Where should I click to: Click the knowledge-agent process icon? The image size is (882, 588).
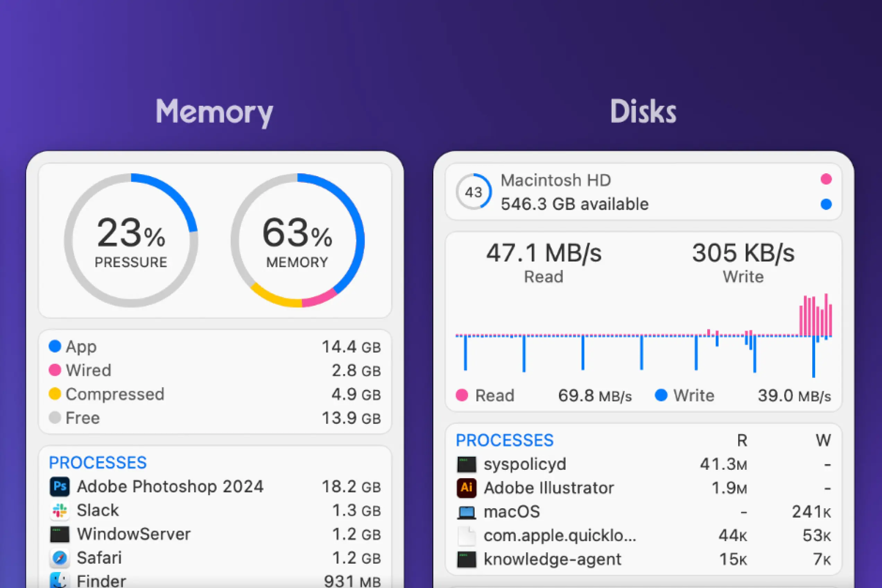point(467,560)
